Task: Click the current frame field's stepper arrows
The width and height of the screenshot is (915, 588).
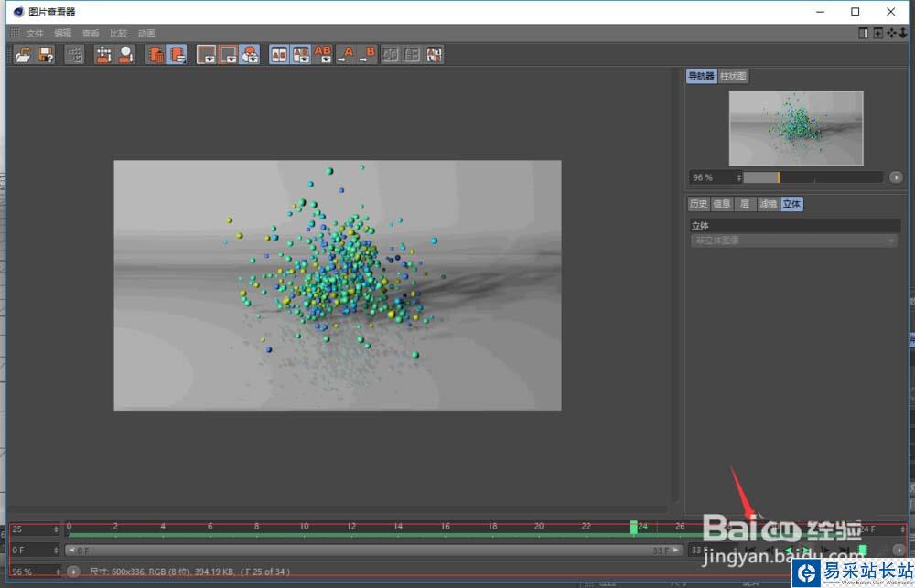Action: 56,529
